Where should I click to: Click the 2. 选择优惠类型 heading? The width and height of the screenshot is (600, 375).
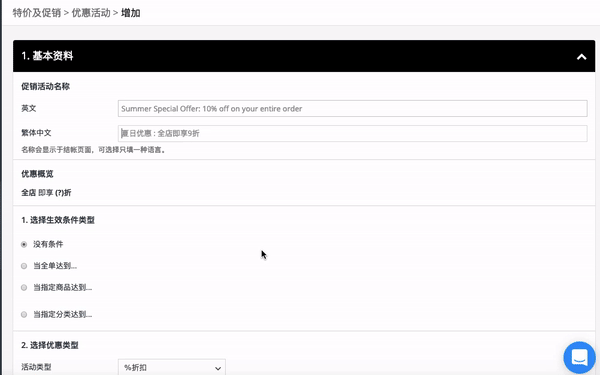(50, 345)
